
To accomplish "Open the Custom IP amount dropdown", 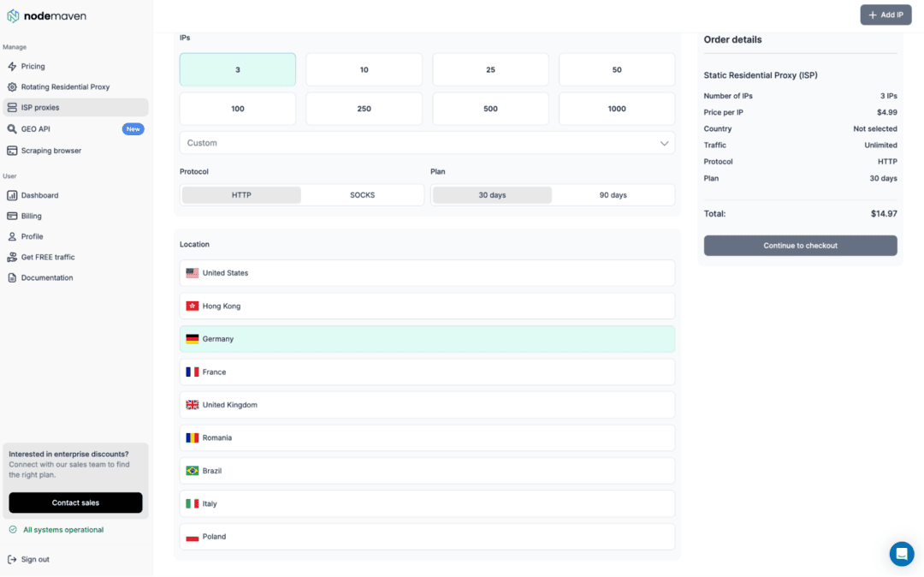I will [427, 143].
